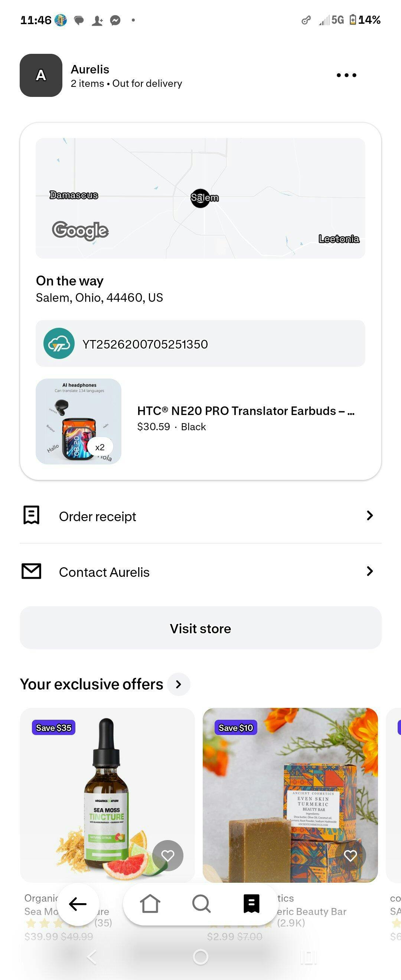Click the Order receipt icon
The width and height of the screenshot is (401, 980).
click(32, 515)
